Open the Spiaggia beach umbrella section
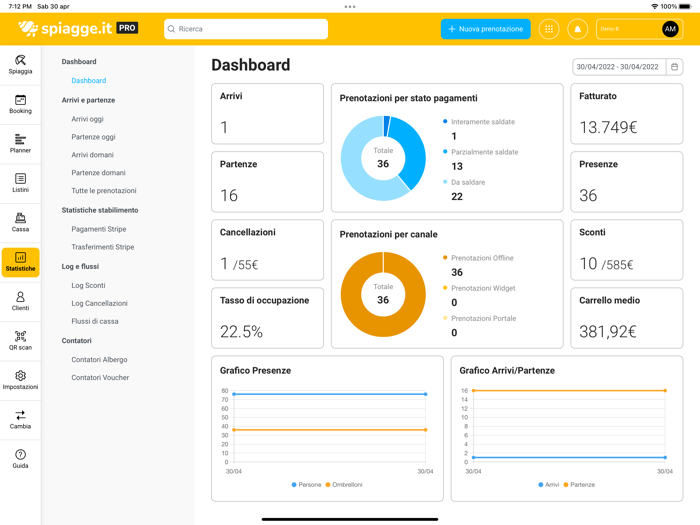700x525 pixels. pos(20,65)
